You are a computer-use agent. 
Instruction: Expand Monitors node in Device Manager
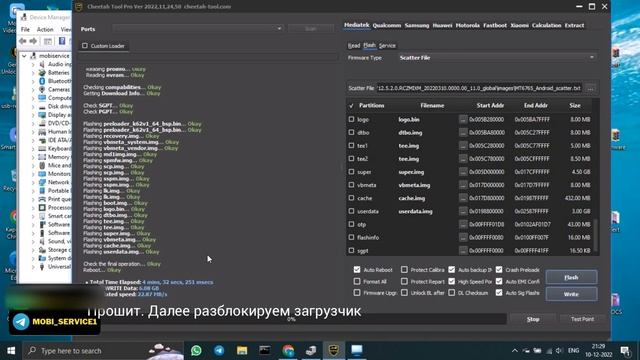point(33,173)
